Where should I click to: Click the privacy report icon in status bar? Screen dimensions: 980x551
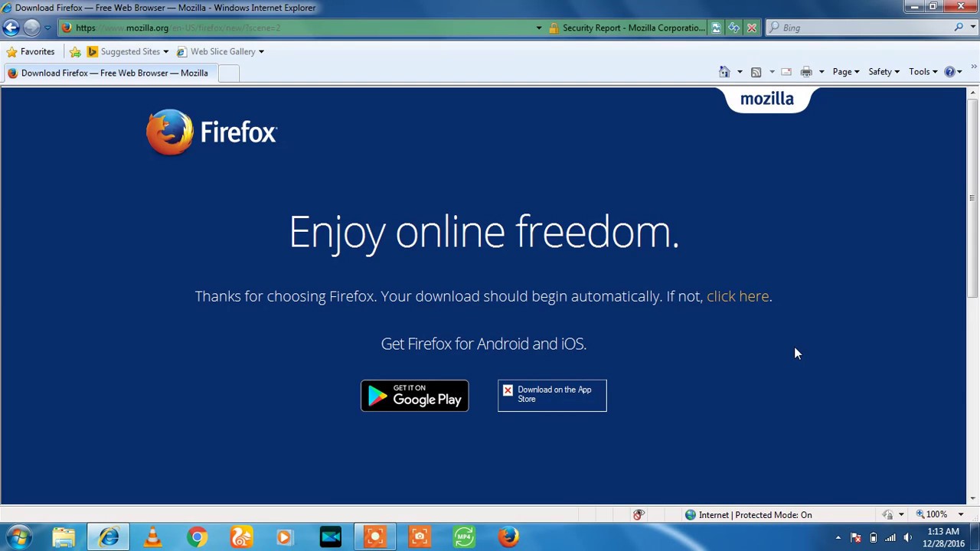(639, 515)
